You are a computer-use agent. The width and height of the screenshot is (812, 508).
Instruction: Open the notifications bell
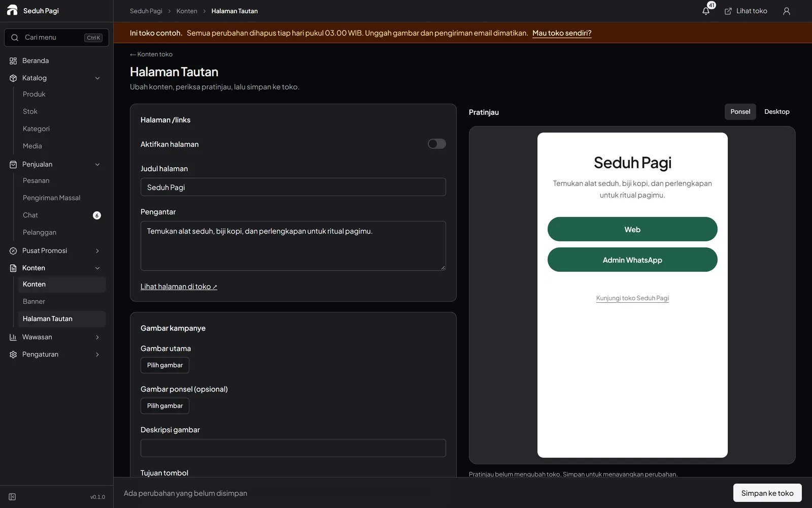(706, 11)
